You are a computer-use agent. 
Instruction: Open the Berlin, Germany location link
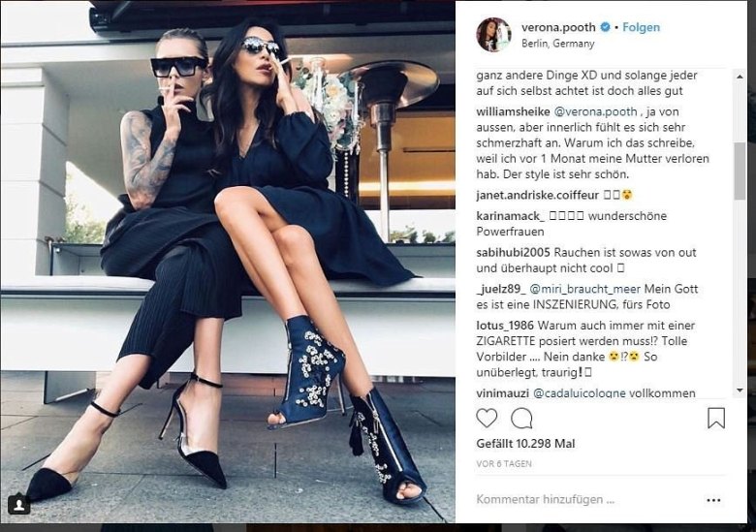(558, 44)
